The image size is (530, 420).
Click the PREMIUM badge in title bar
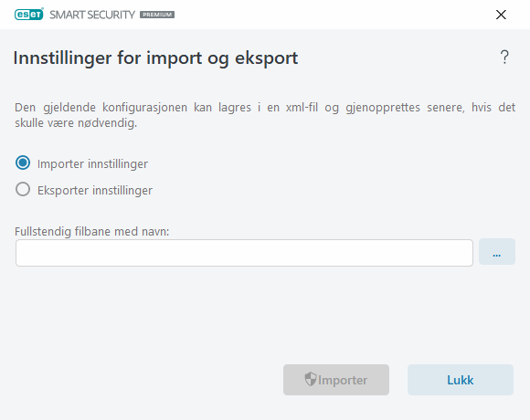point(157,15)
